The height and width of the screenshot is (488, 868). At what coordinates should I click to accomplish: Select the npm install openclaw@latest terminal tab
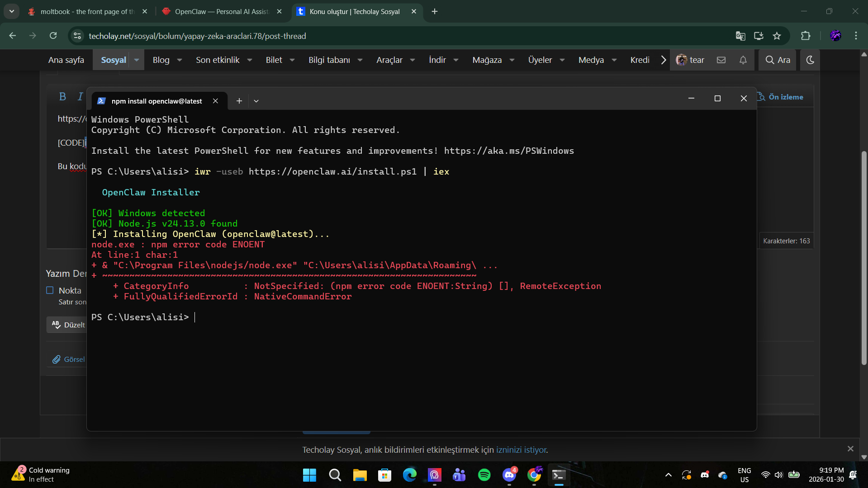[157, 101]
